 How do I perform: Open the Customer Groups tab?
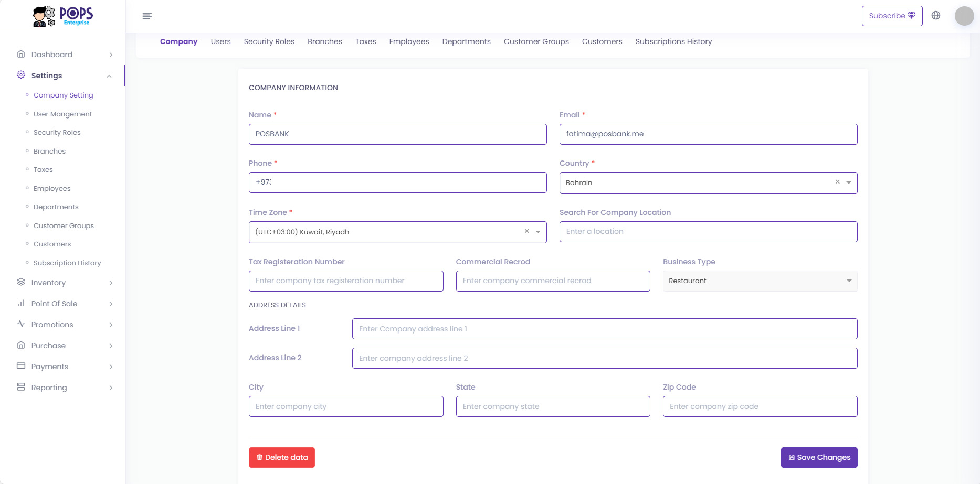[x=536, y=41]
